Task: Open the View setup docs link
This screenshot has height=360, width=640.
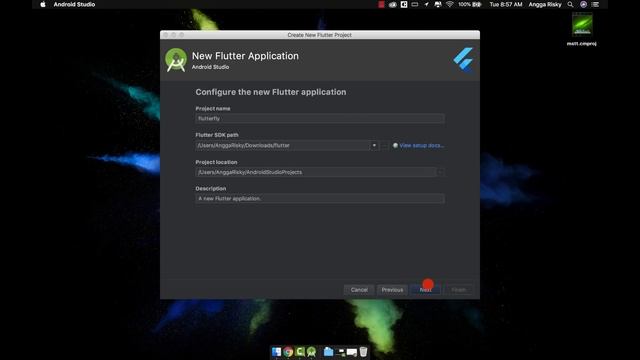Action: point(421,145)
